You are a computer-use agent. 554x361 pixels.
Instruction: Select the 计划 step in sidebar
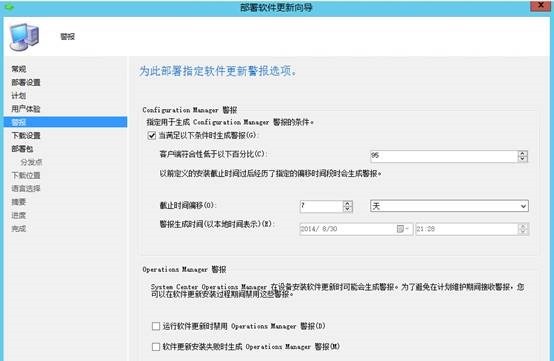pos(19,96)
